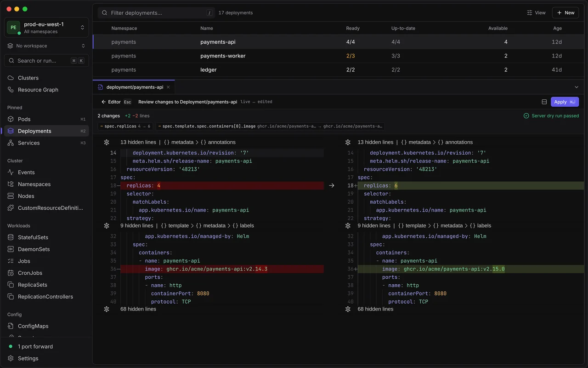Collapse the bottom panel with chevron
Image resolution: width=588 pixels, height=368 pixels.
[577, 87]
